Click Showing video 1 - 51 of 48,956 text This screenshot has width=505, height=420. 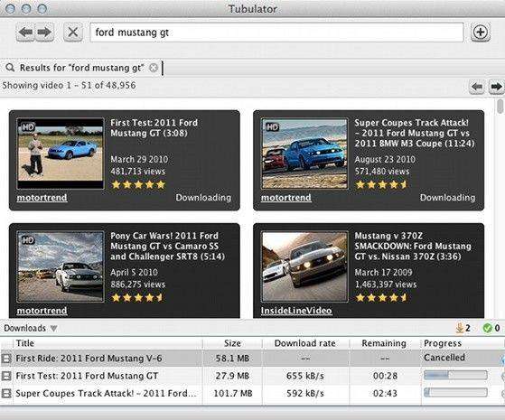coord(69,85)
